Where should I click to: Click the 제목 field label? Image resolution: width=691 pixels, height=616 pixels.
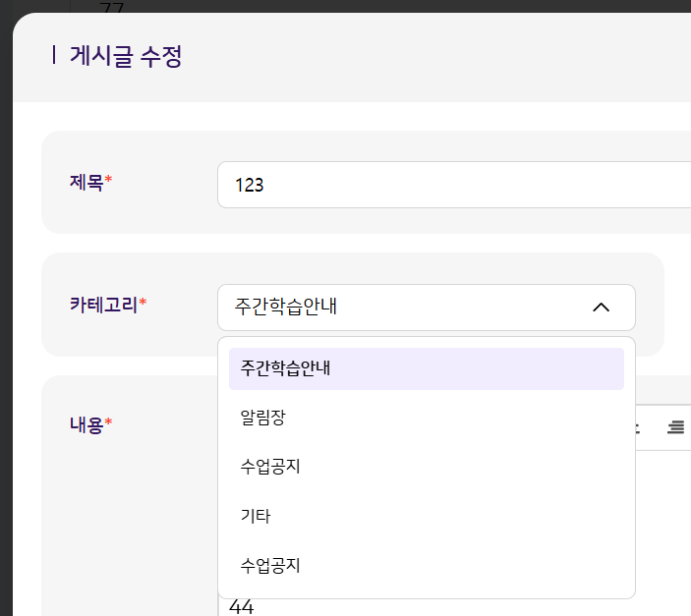coord(86,182)
